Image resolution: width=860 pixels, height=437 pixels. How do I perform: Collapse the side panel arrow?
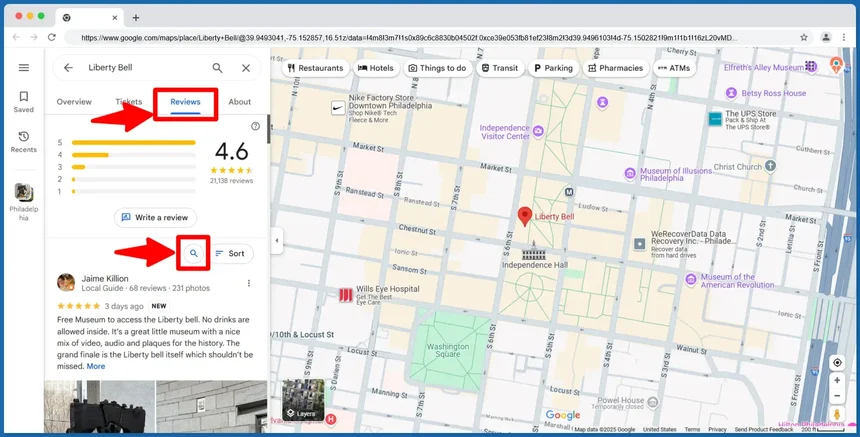click(276, 240)
